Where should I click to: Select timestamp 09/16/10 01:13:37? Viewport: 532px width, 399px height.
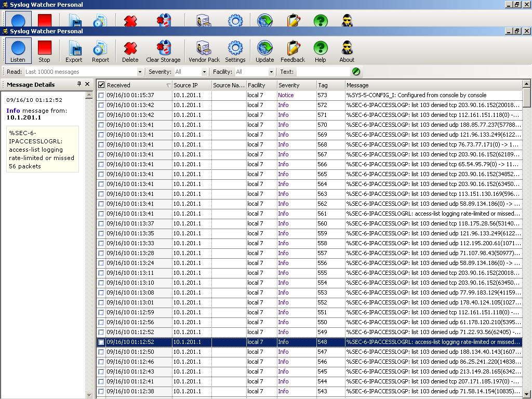tap(130, 223)
